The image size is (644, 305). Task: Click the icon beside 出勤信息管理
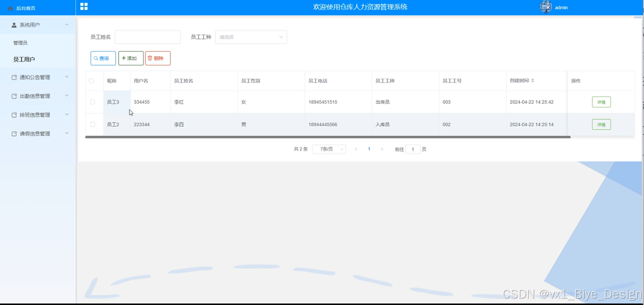click(14, 96)
